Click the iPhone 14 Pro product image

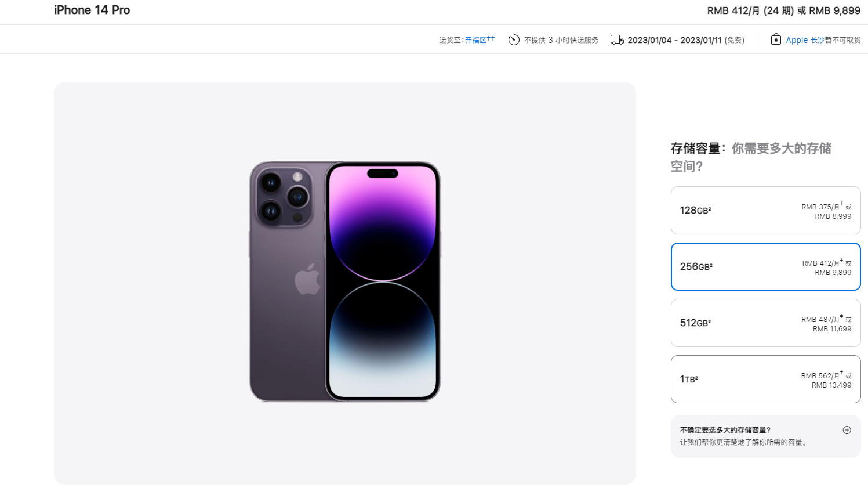point(345,281)
